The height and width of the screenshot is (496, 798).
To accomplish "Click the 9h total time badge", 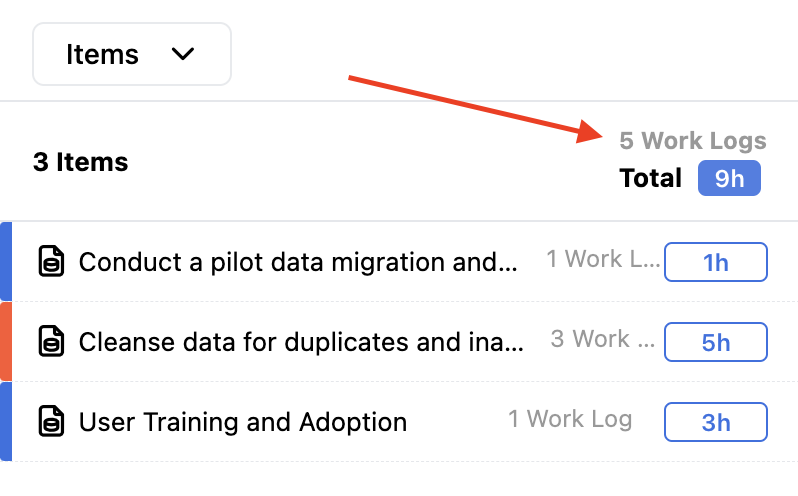I will [x=729, y=179].
